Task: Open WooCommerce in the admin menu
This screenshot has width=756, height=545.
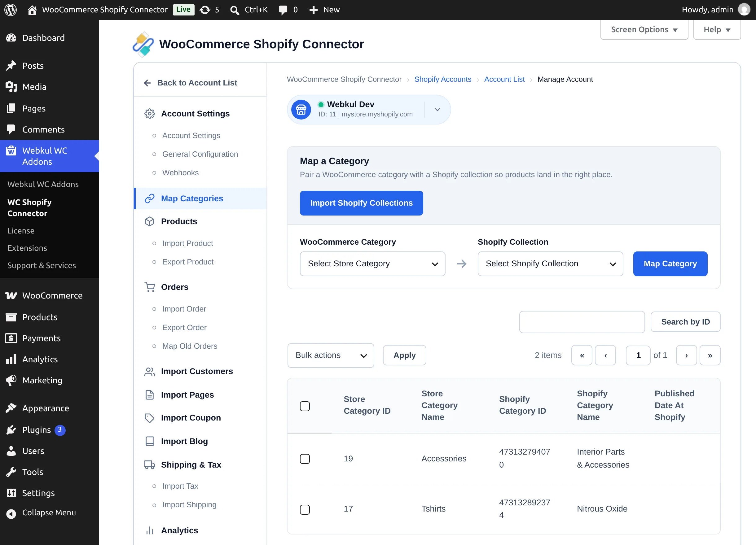Action: [49, 295]
